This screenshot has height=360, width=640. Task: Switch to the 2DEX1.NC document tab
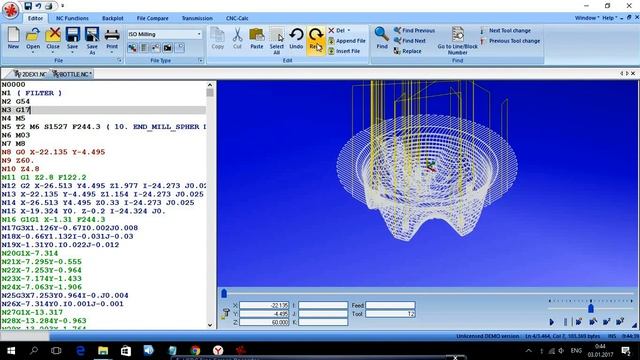coord(30,74)
